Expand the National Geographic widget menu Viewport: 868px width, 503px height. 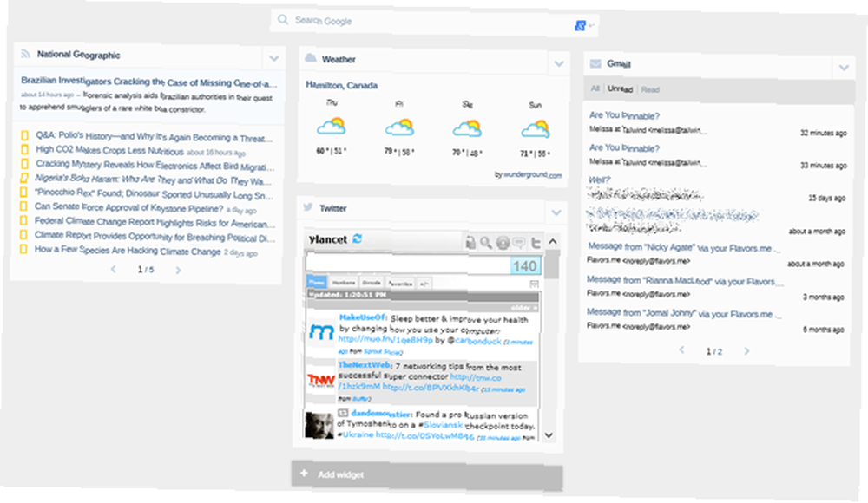pyautogui.click(x=273, y=58)
